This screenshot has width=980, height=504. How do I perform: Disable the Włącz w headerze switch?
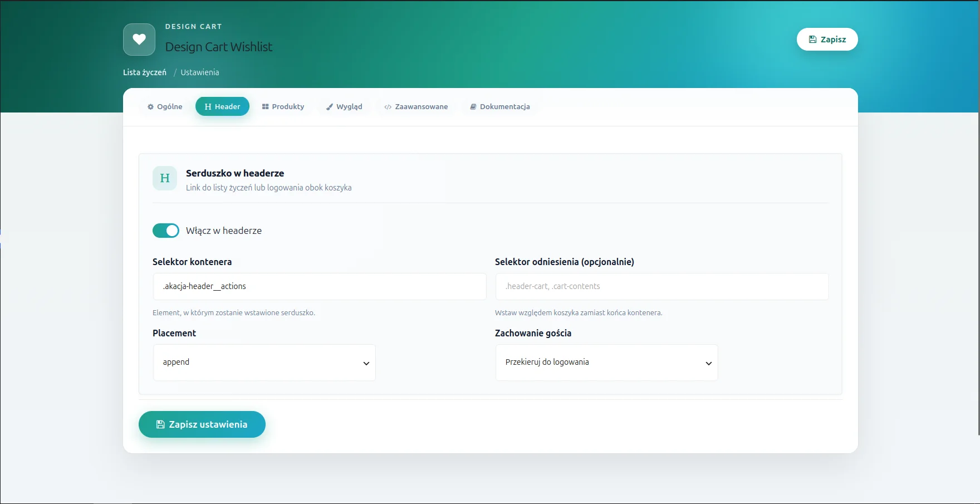(166, 231)
